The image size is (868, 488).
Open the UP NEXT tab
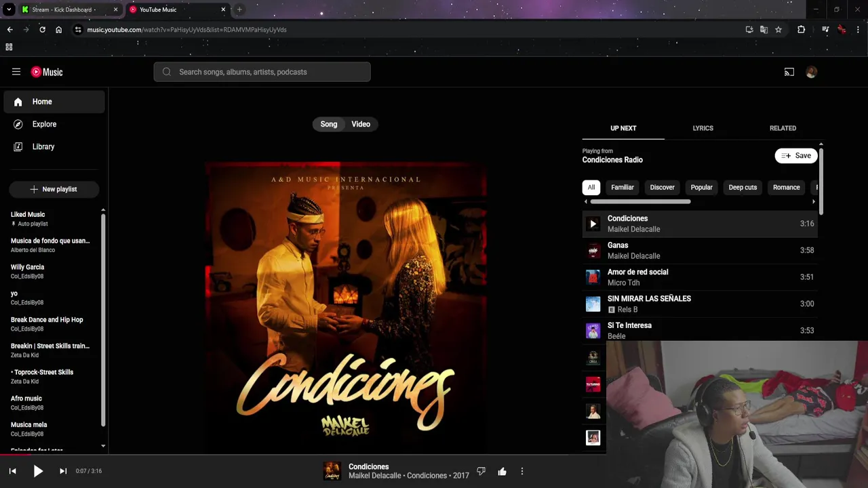tap(623, 128)
